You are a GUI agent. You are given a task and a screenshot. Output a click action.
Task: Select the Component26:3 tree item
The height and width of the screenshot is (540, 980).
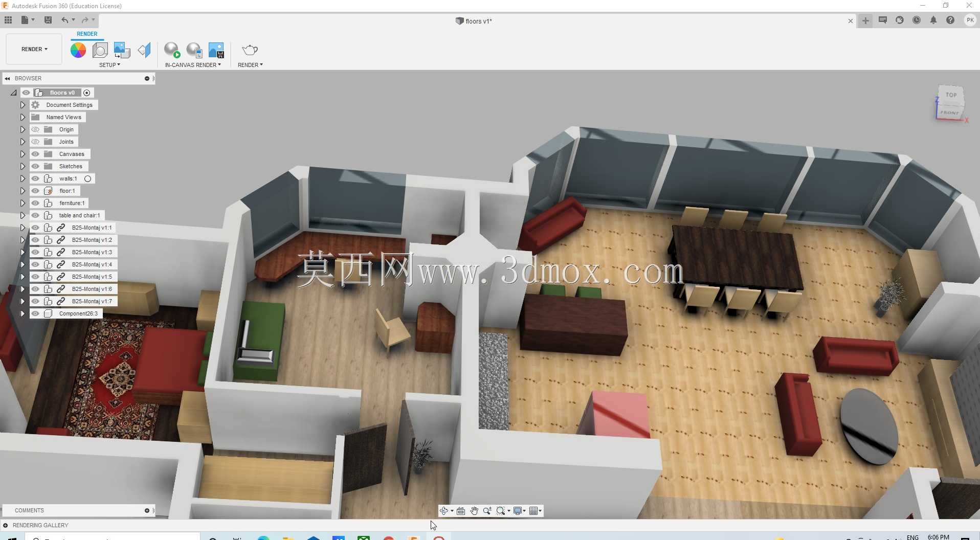pos(78,313)
